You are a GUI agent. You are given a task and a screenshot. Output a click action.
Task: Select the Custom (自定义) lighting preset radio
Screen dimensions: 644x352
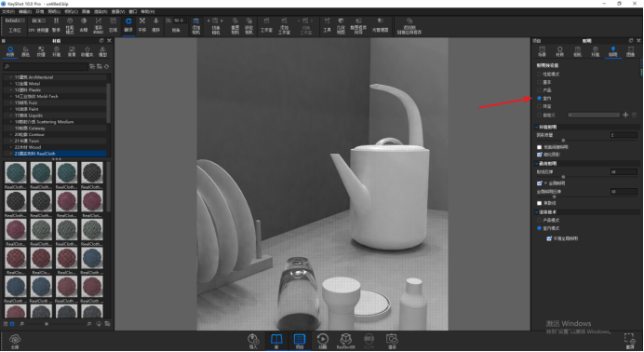539,115
